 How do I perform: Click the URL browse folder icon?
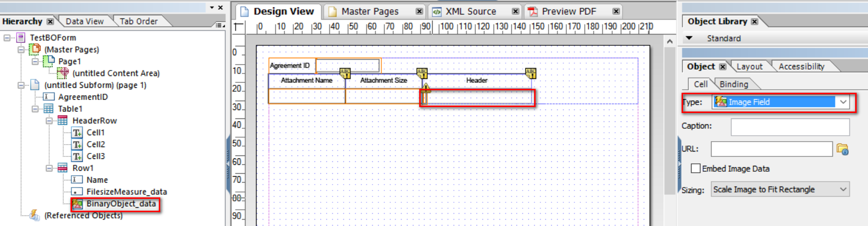click(842, 149)
